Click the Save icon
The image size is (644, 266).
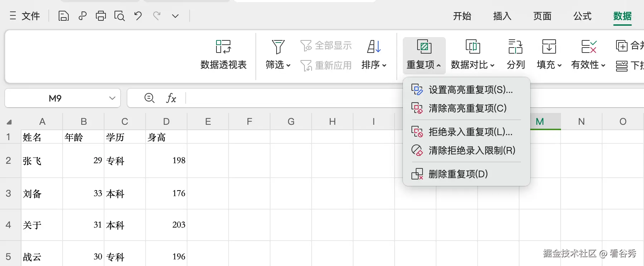pyautogui.click(x=63, y=16)
